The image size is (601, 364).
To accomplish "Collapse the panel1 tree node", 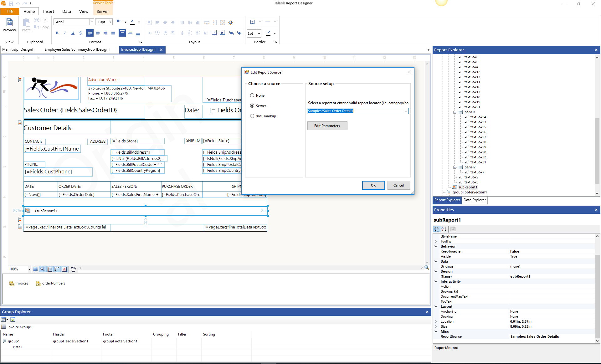I will (x=455, y=112).
